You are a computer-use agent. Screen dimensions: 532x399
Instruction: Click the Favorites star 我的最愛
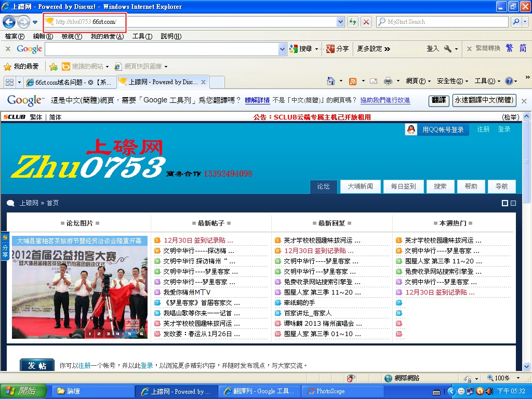tap(21, 66)
